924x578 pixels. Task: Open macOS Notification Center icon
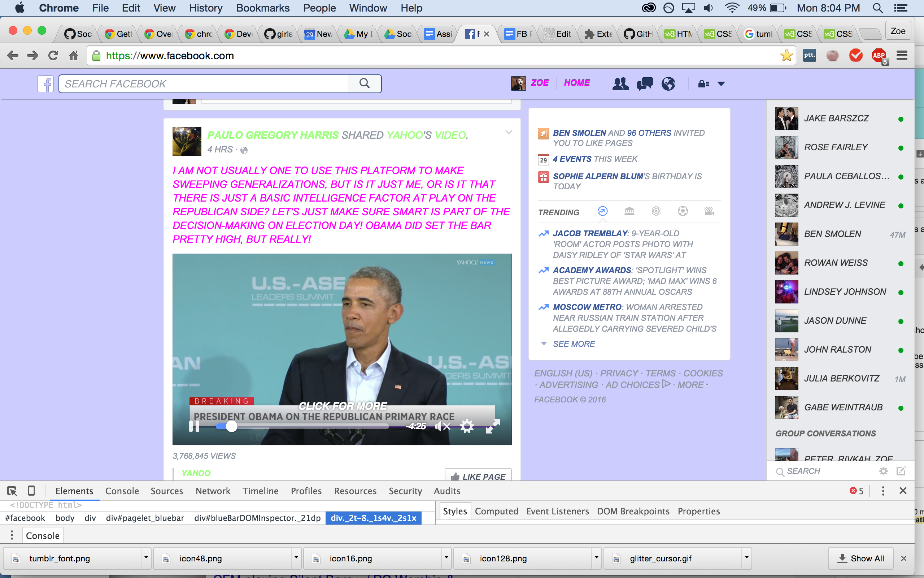click(x=900, y=8)
